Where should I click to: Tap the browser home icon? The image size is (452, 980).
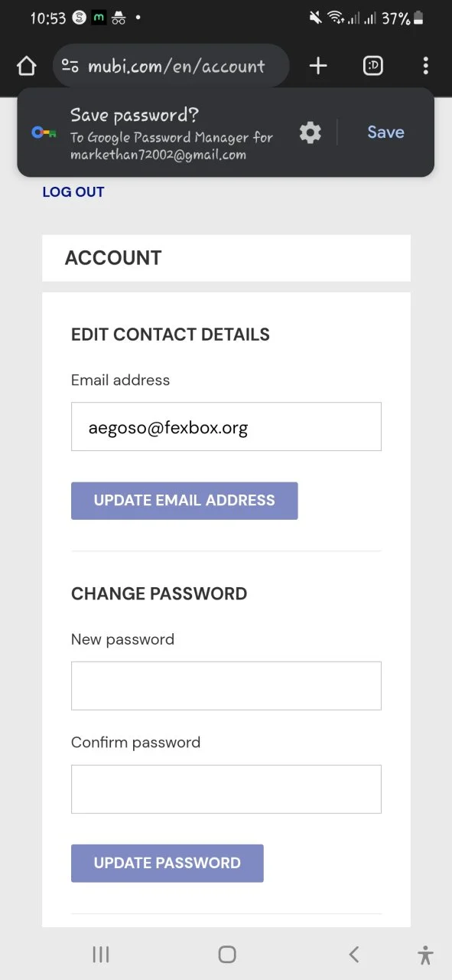coord(26,67)
